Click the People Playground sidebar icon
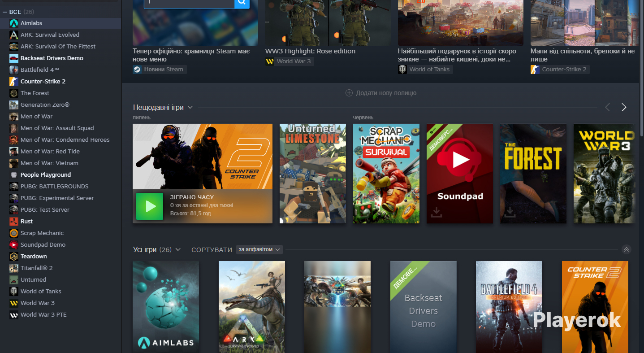644x353 pixels. pos(14,174)
